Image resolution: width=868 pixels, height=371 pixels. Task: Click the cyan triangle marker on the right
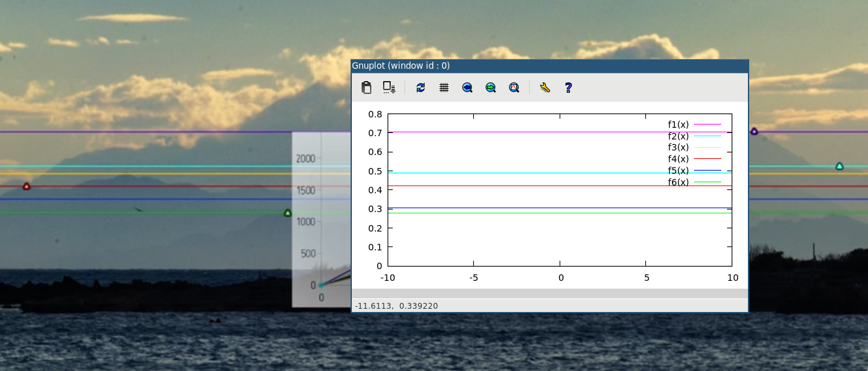(x=839, y=167)
